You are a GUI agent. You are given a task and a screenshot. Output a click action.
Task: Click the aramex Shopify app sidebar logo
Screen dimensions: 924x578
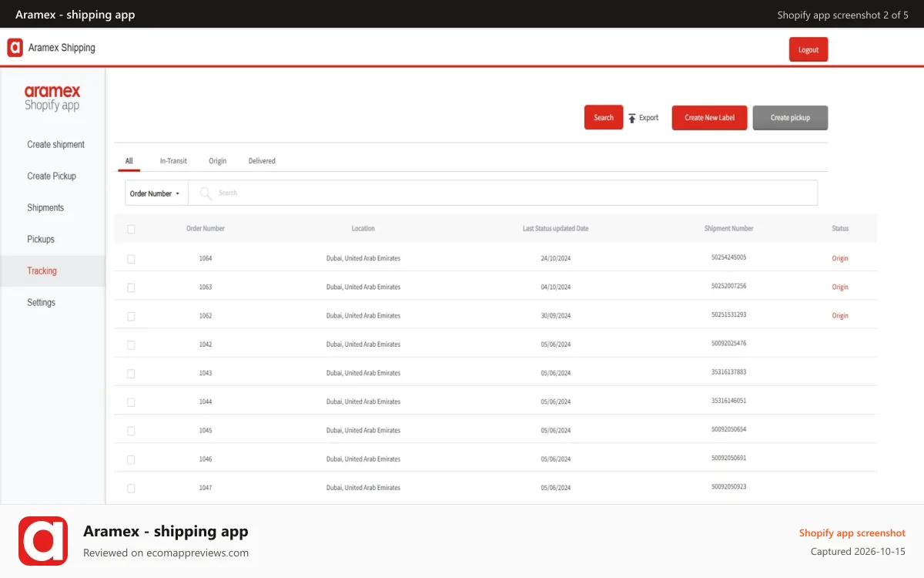[x=52, y=98]
